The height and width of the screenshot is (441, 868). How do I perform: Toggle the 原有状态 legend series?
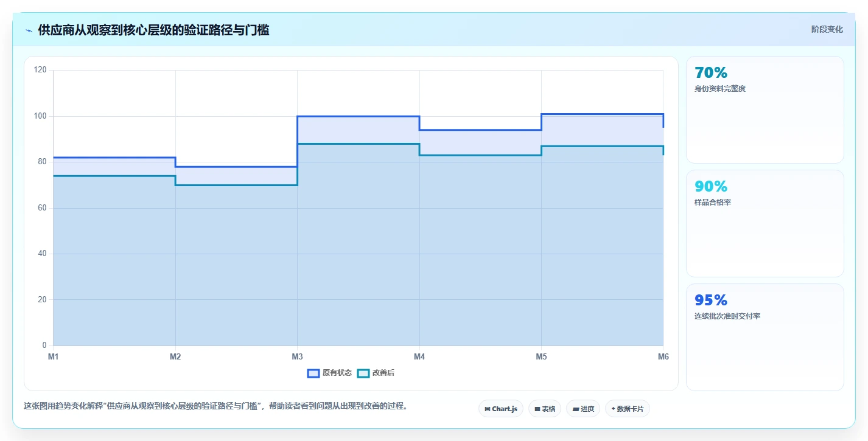329,373
